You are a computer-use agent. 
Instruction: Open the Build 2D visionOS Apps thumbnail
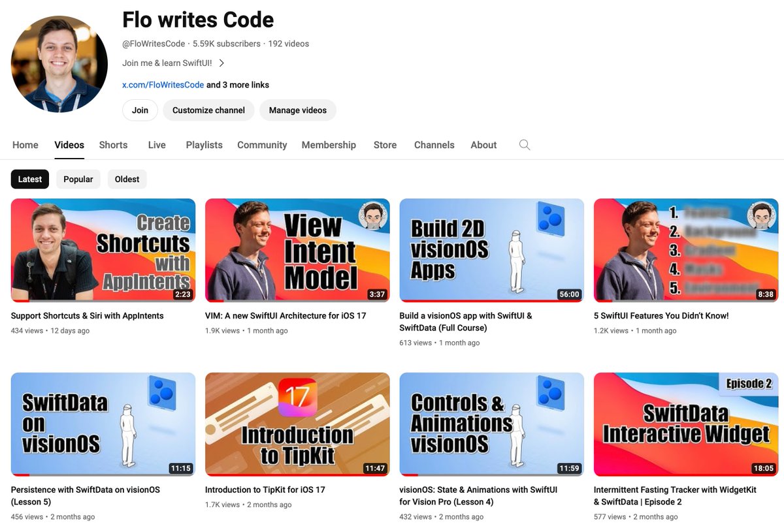491,250
